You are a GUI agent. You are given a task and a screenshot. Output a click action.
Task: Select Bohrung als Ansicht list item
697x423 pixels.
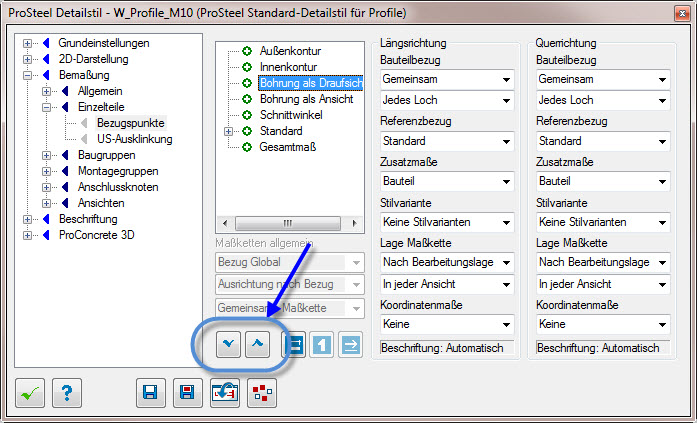point(307,99)
